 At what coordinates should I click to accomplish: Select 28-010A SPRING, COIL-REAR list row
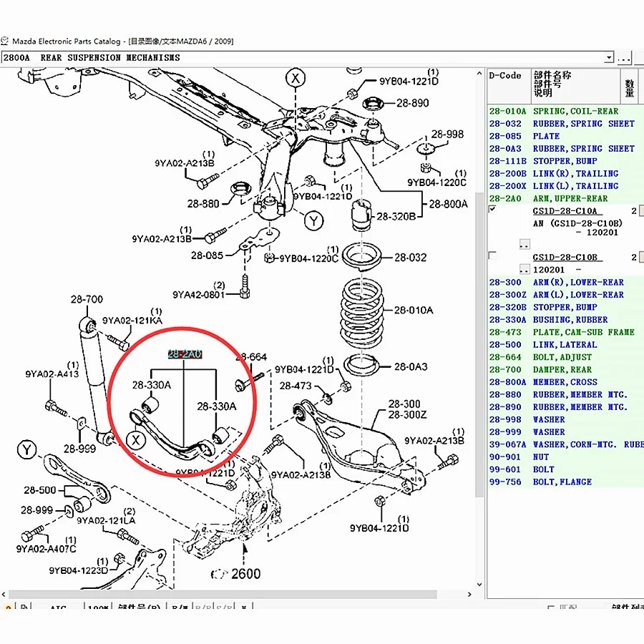pyautogui.click(x=565, y=112)
